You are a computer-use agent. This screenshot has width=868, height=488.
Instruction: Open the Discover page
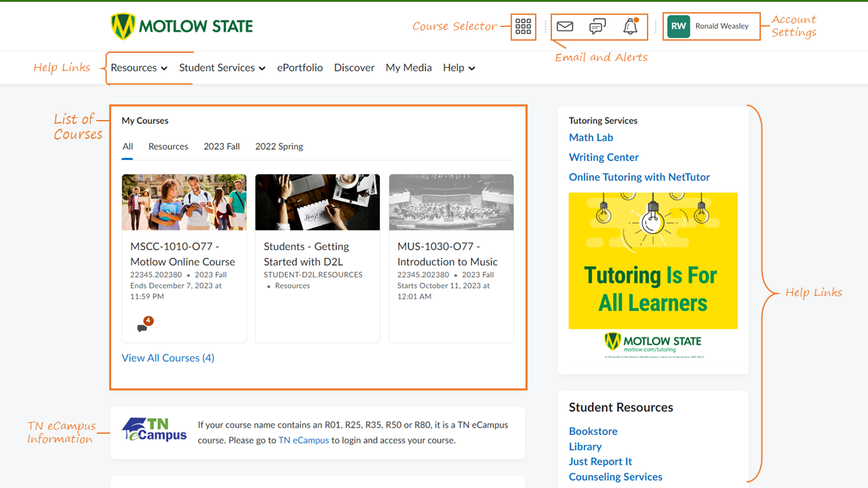tap(354, 68)
